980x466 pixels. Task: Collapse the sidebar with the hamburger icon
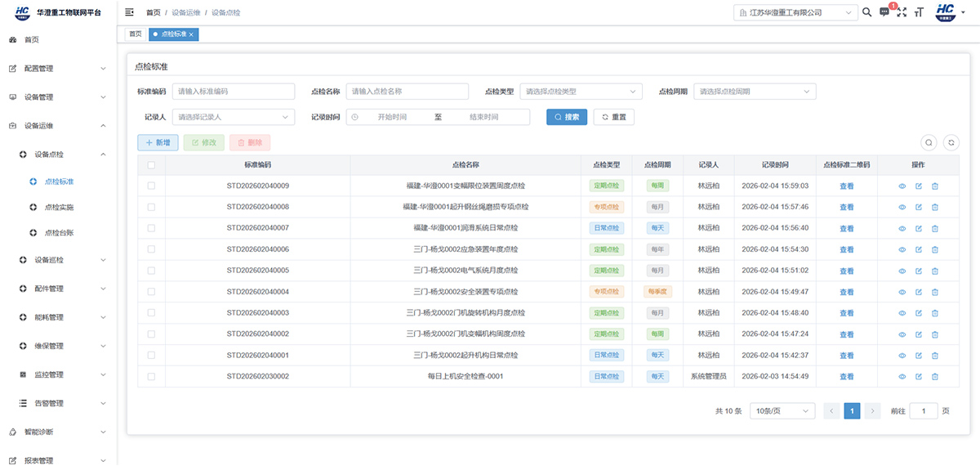click(x=130, y=12)
